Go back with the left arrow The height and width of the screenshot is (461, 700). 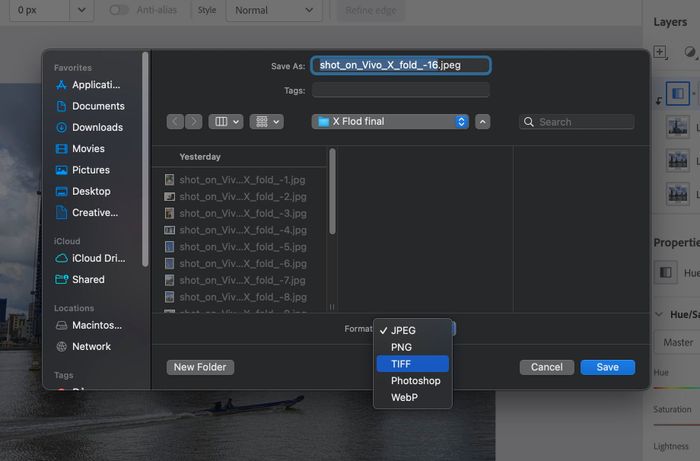pos(176,121)
